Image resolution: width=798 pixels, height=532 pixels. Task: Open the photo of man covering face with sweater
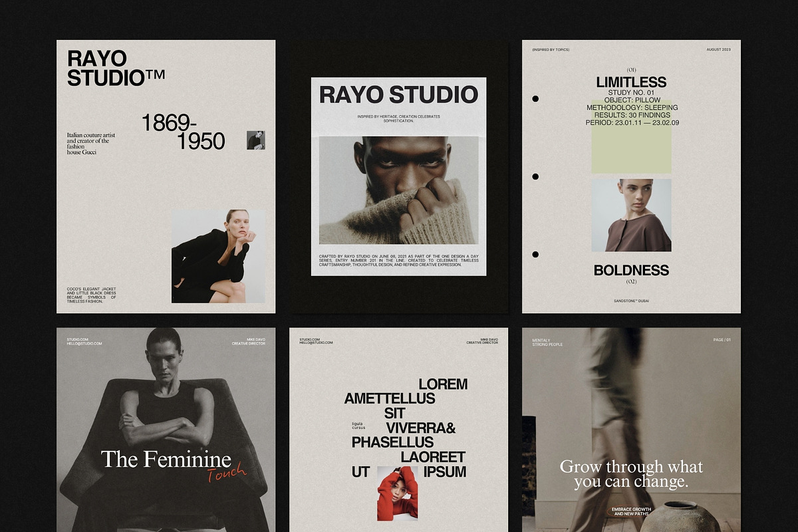click(x=398, y=190)
